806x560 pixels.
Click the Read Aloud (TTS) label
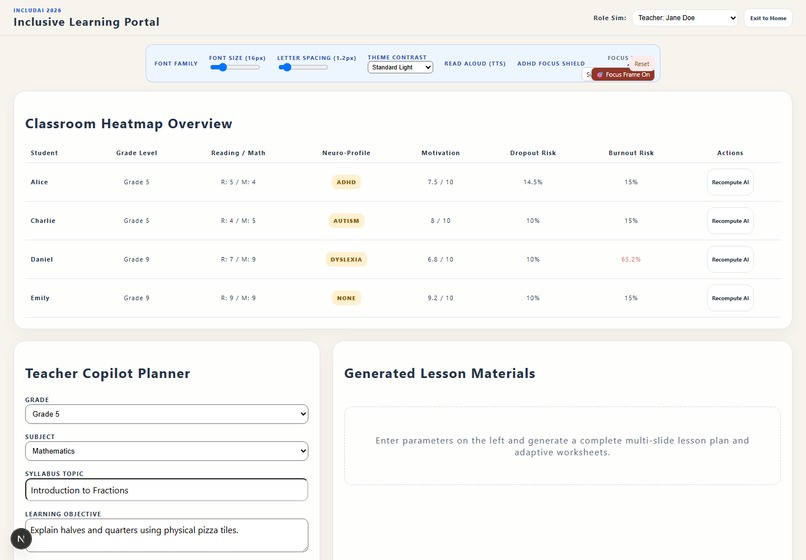coord(475,64)
